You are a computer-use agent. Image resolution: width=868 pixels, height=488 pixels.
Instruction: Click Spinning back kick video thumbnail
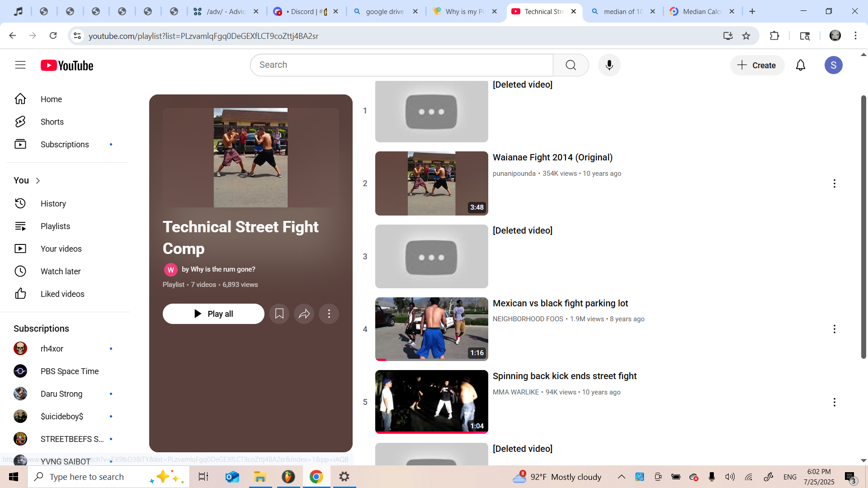click(x=432, y=402)
